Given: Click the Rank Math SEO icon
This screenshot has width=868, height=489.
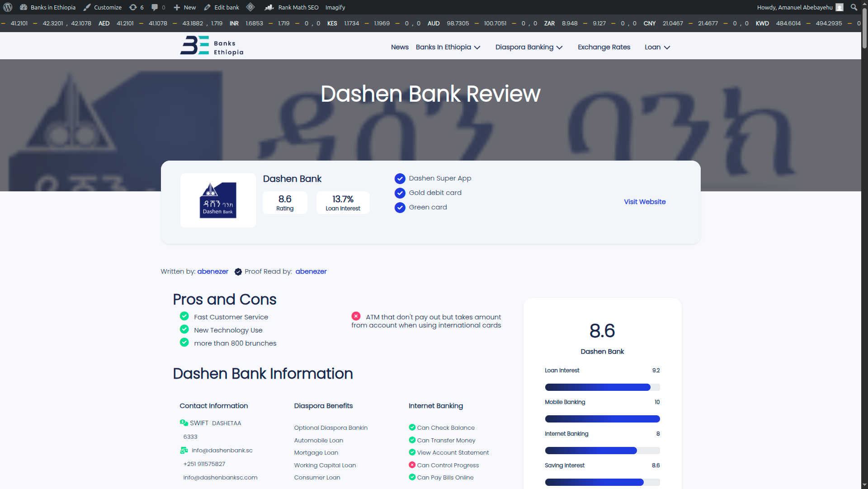Looking at the screenshot, I should tap(269, 7).
